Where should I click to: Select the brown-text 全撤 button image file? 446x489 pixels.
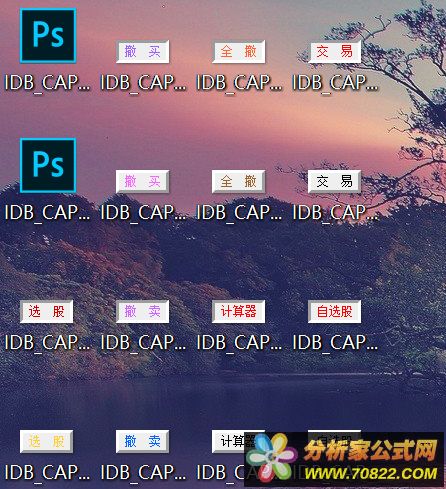239,182
